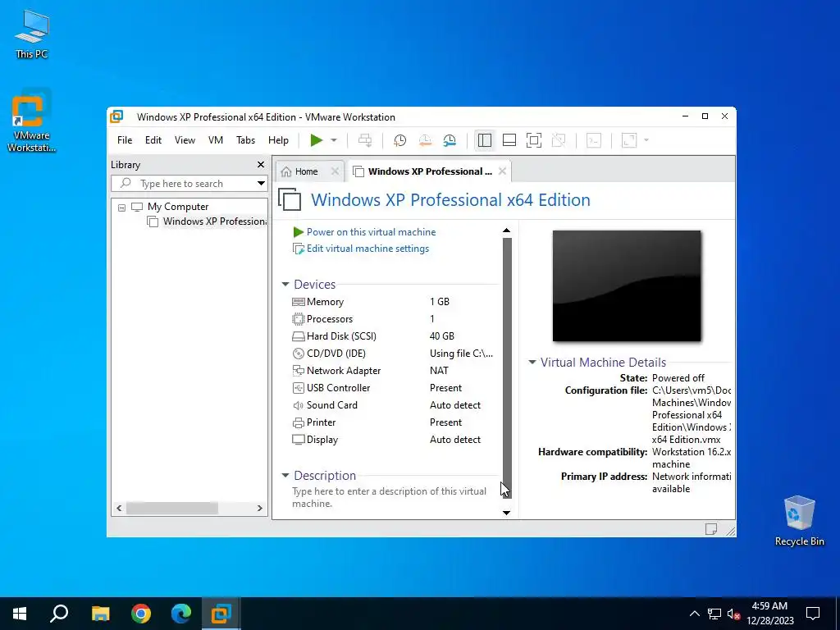The image size is (840, 630).
Task: Open the VM menu
Action: 216,139
